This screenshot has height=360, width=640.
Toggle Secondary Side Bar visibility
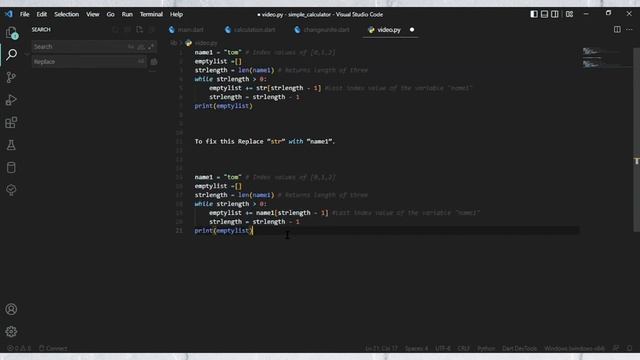pos(555,14)
